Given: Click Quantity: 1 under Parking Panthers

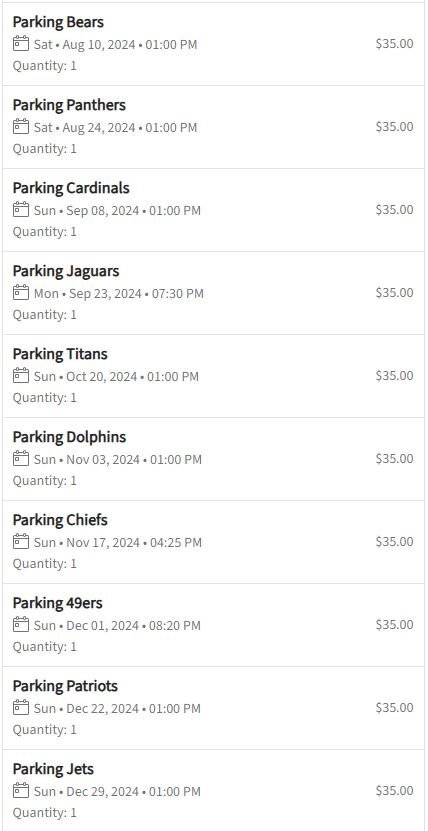Looking at the screenshot, I should pyautogui.click(x=44, y=149).
